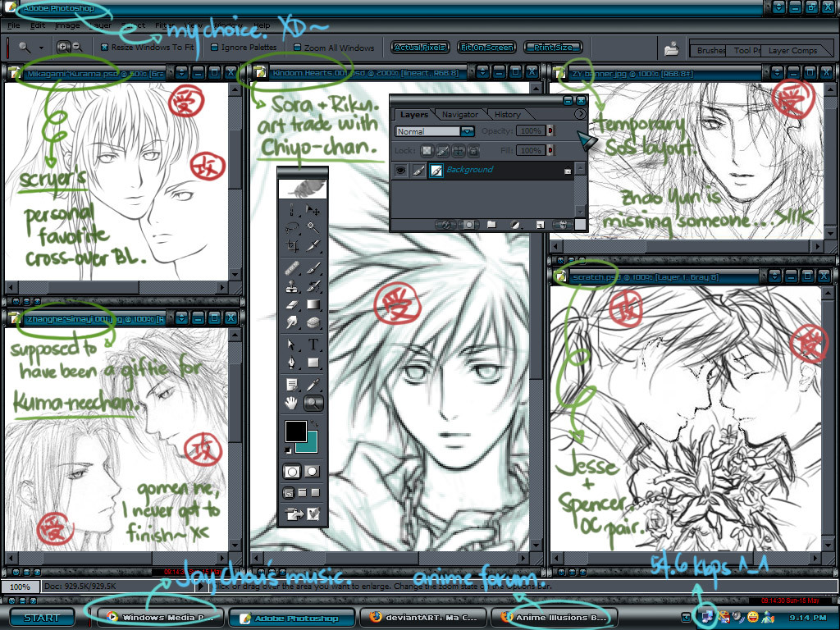Select the Move tool in toolbox
Viewport: 840px width, 630px height.
coord(313,209)
